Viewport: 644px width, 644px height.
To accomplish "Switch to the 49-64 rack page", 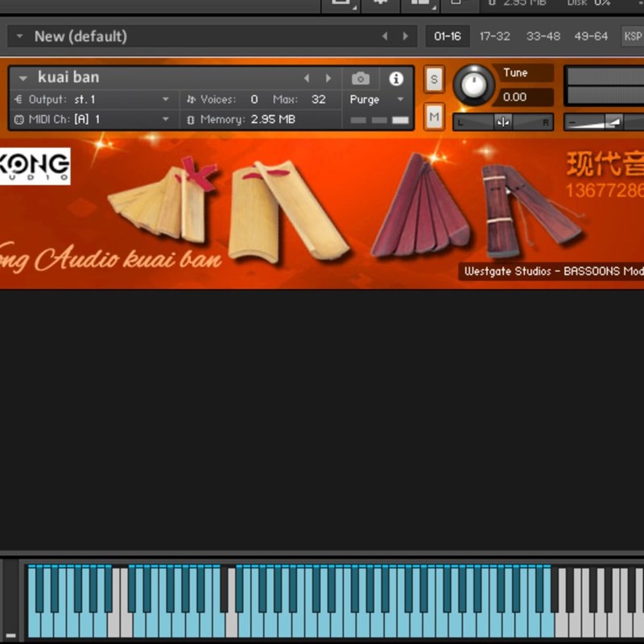I will coord(591,36).
